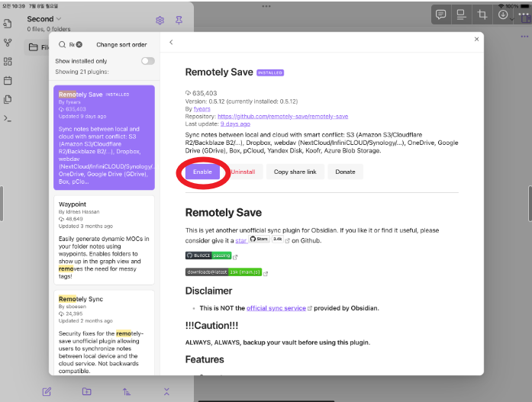This screenshot has width=532, height=402.
Task: Click the magnifier search icon in plugin list
Action: tap(62, 44)
